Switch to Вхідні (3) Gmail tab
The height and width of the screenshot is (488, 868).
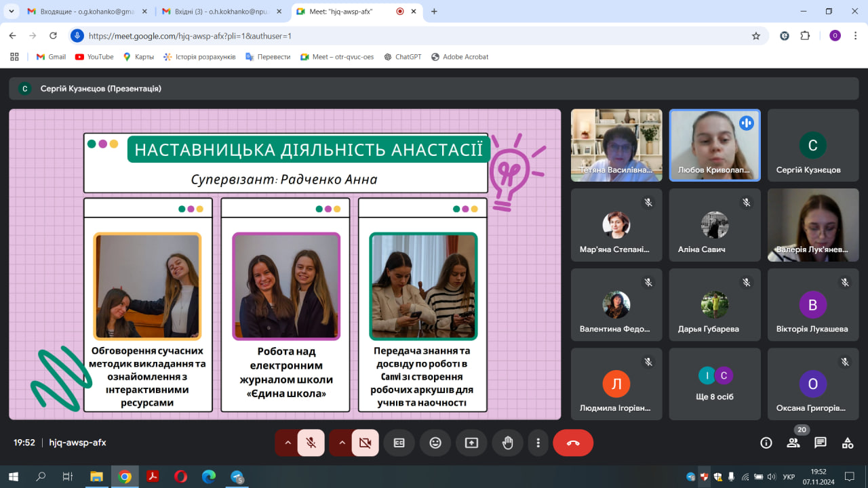[x=222, y=12]
